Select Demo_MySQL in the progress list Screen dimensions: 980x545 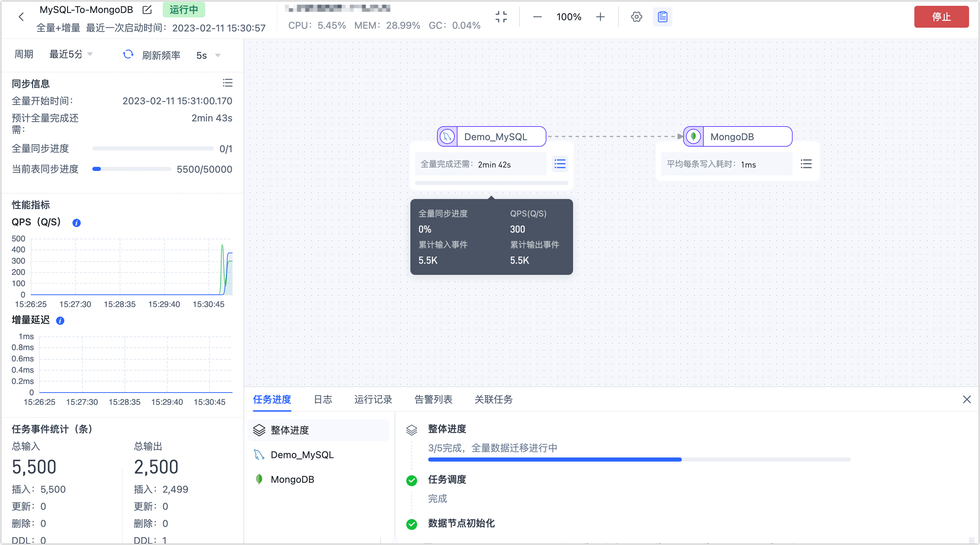point(302,455)
